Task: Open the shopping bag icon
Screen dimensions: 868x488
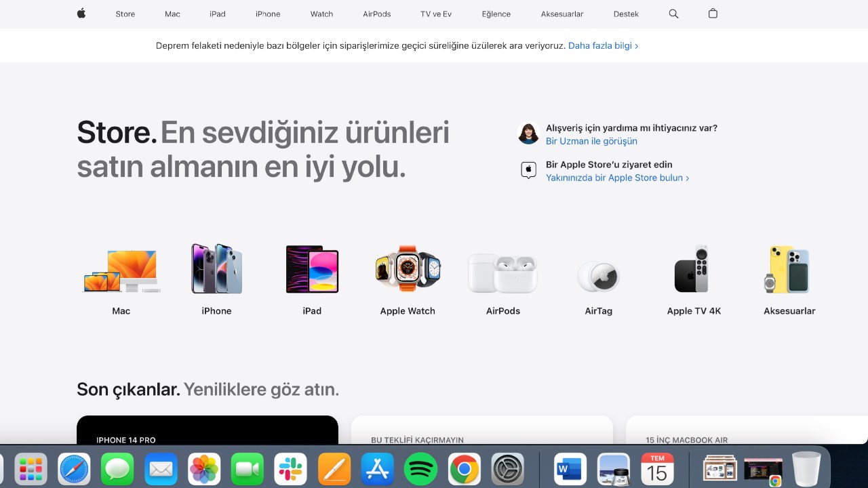Action: click(713, 14)
